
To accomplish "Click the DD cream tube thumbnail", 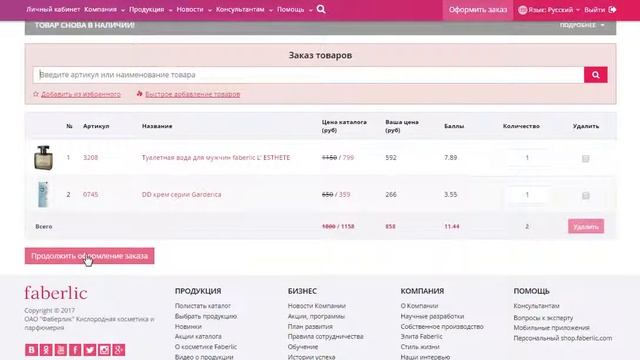I will click(43, 195).
